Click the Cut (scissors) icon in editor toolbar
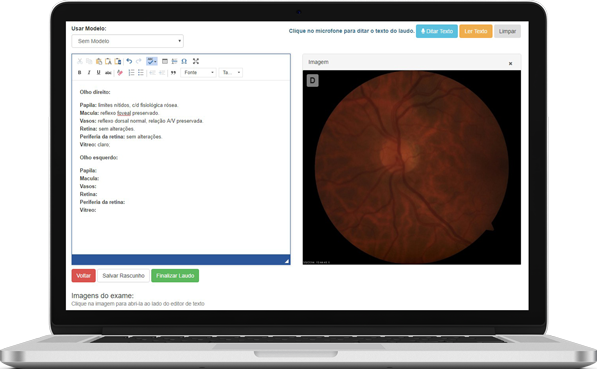 tap(80, 61)
